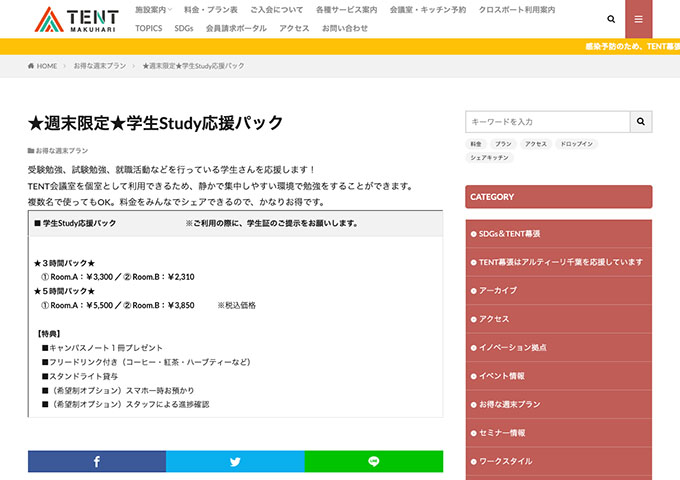
Task: Click the ★週末限定★学生Study応援パック page title
Action: coord(155,123)
